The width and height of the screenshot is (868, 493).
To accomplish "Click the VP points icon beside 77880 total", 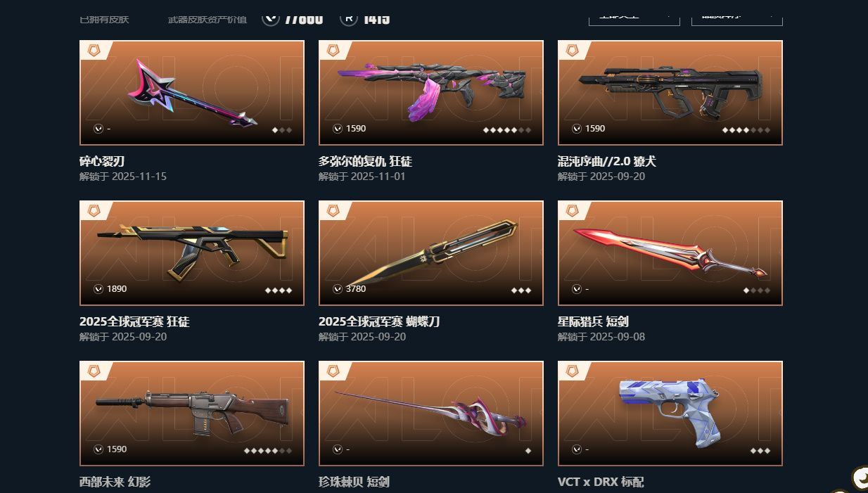I will 271,18.
